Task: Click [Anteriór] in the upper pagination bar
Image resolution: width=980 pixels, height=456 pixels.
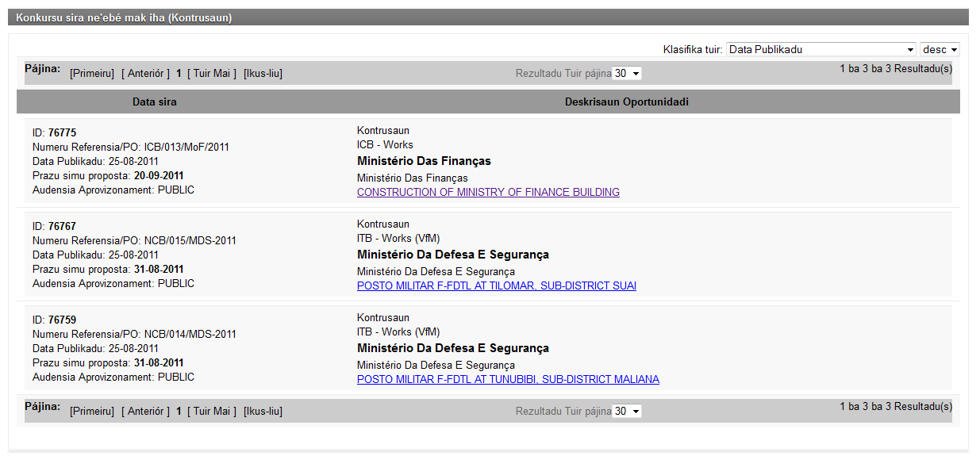Action: pos(145,74)
